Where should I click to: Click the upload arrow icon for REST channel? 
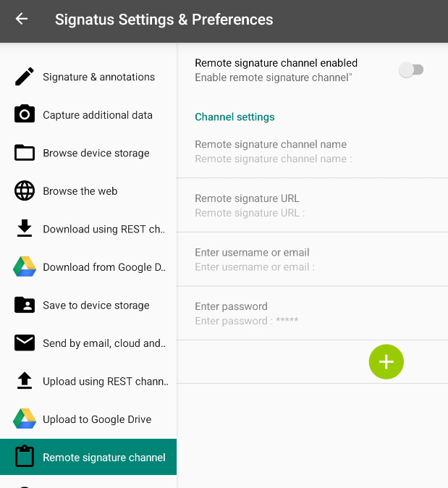tap(25, 381)
